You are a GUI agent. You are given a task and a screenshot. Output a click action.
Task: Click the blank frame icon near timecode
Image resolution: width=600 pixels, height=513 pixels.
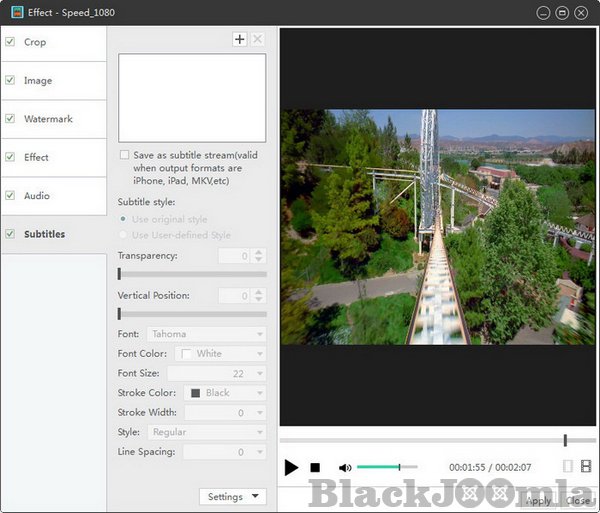tap(568, 466)
